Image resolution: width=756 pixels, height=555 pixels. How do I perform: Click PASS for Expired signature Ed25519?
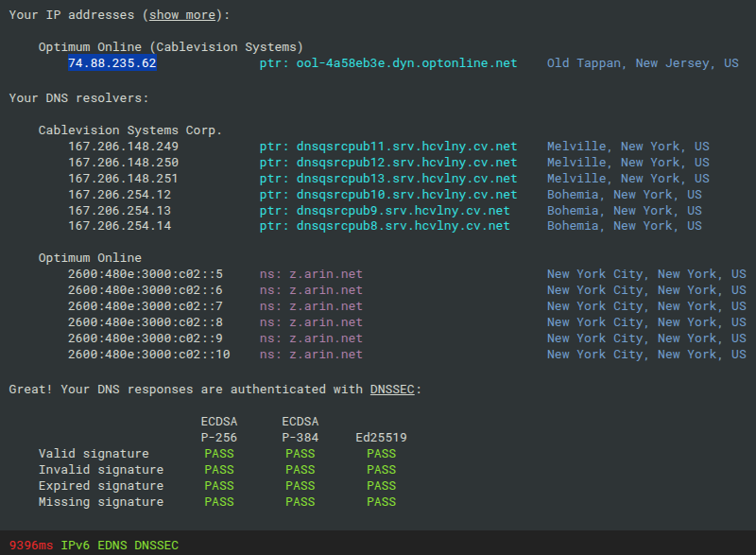click(x=381, y=486)
